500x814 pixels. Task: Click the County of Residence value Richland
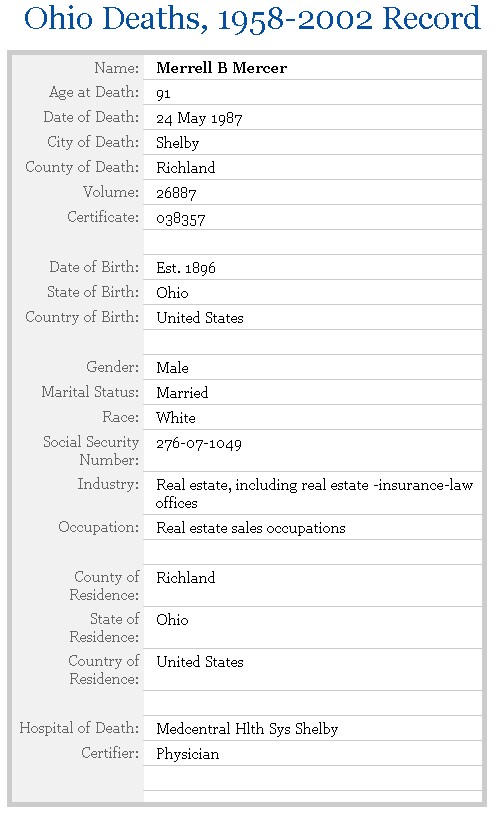coord(185,578)
